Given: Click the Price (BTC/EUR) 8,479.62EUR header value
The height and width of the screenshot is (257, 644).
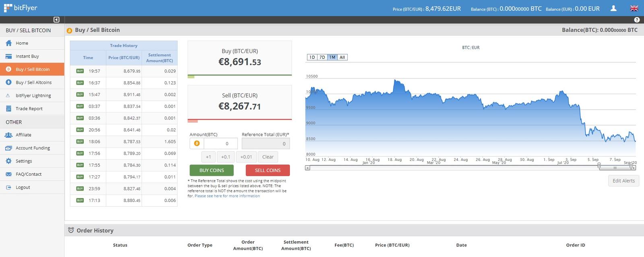Looking at the screenshot, I should pos(443,8).
